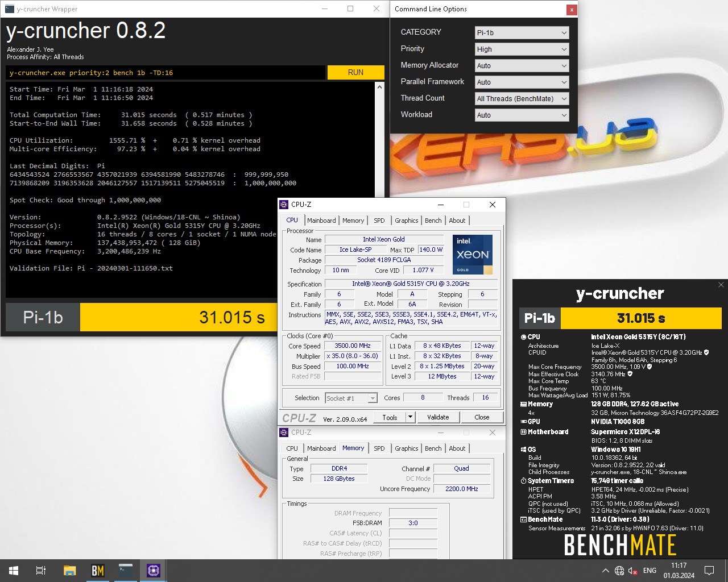Open Task View from the taskbar
This screenshot has height=582, width=728.
point(41,571)
